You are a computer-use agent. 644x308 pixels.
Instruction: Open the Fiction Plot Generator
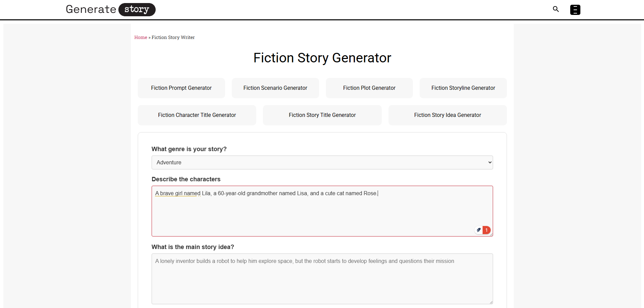click(x=369, y=88)
